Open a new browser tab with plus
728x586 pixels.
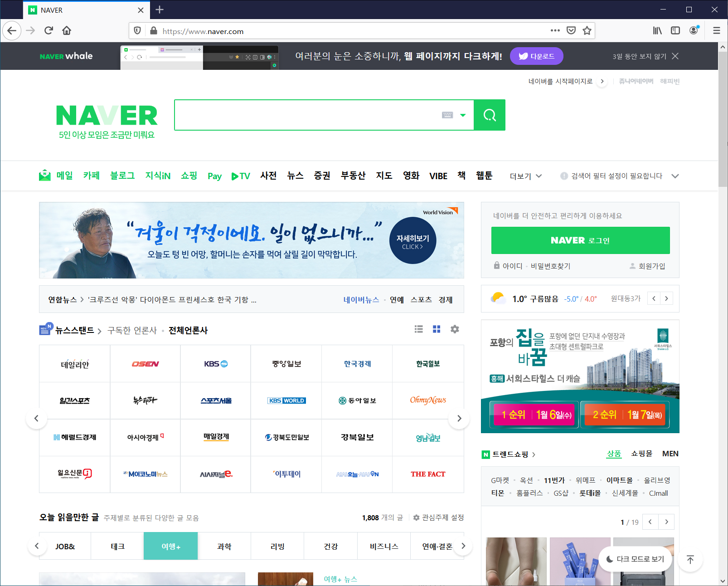[160, 10]
